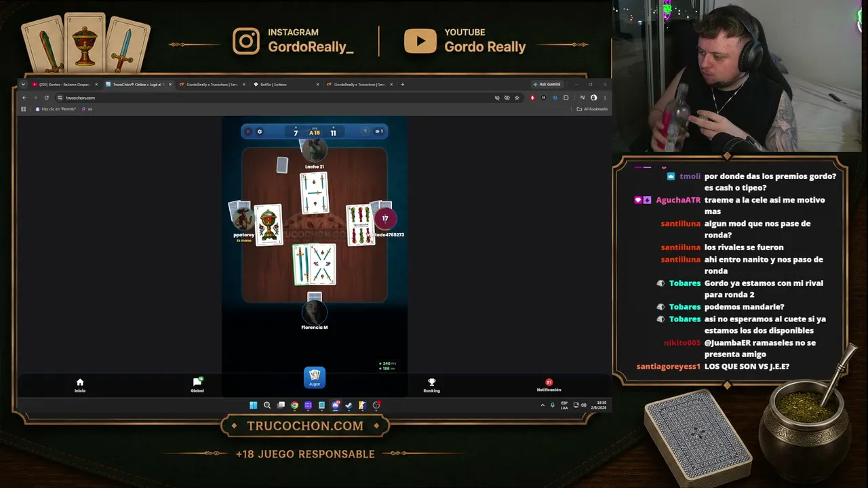
Task: Open Steam from the taskbar
Action: [349, 405]
